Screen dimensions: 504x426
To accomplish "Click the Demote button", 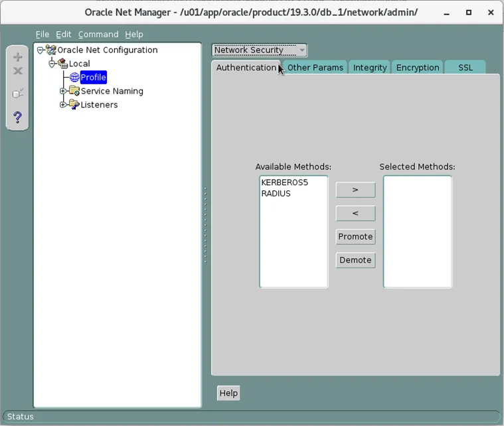I will coord(355,260).
